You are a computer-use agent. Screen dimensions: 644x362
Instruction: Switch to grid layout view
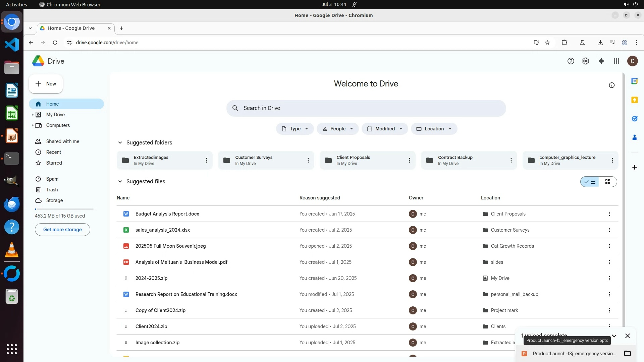point(607,182)
